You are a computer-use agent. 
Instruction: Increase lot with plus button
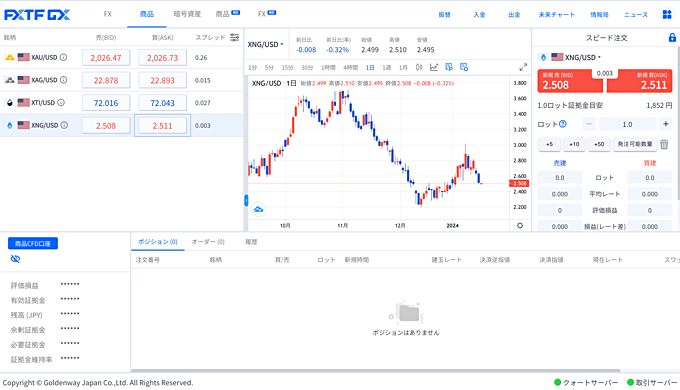[x=666, y=124]
